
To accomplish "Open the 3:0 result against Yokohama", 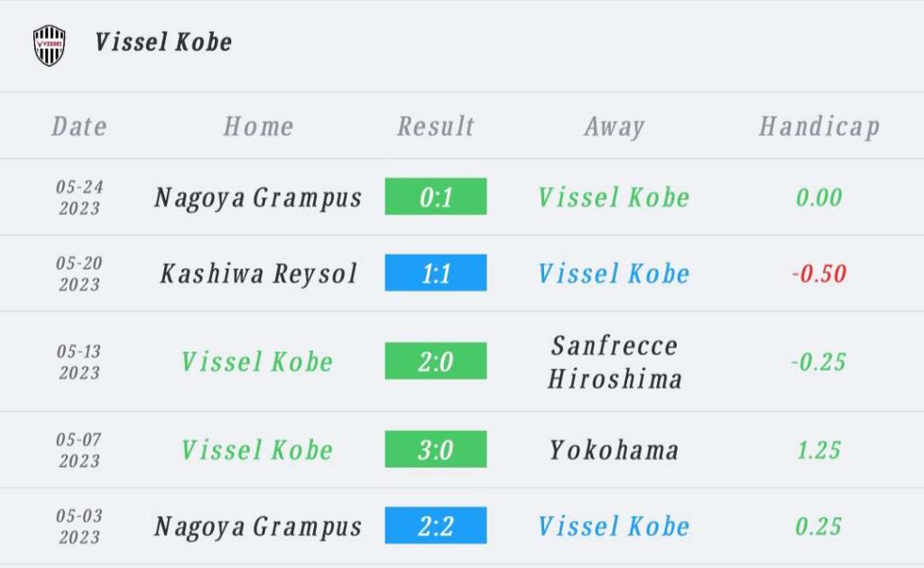I will 436,449.
